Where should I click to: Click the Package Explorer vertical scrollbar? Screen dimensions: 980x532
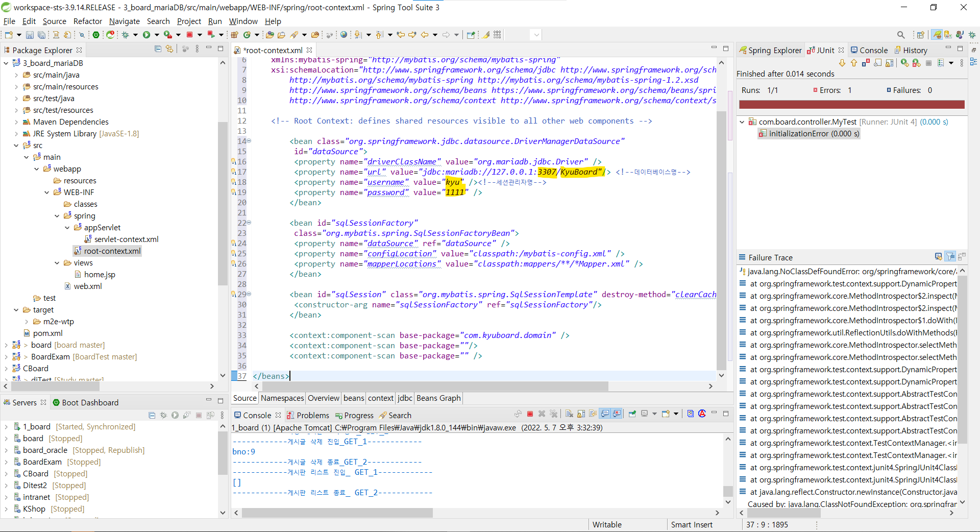tap(223, 204)
